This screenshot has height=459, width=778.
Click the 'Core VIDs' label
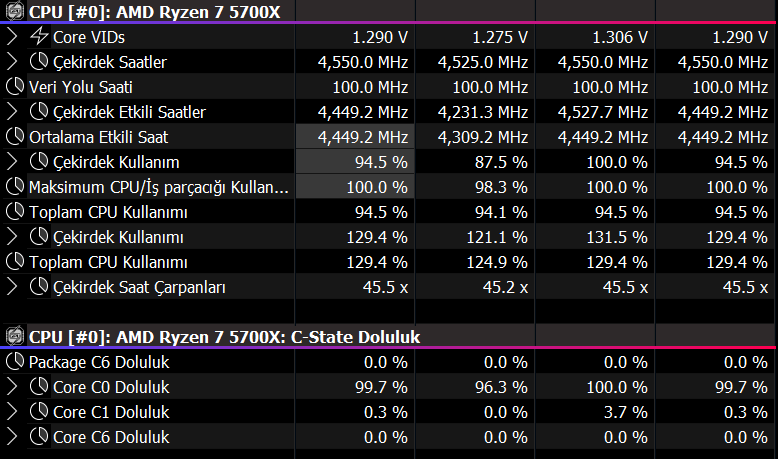(89, 37)
